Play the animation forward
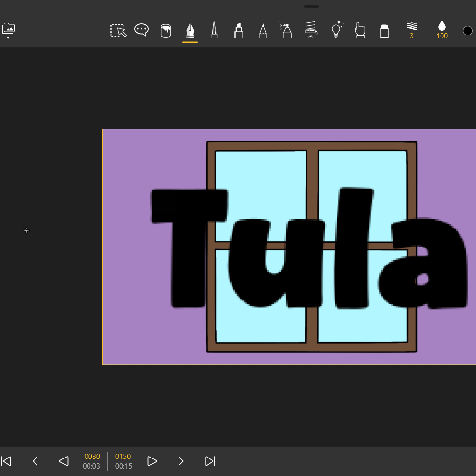 [152, 461]
